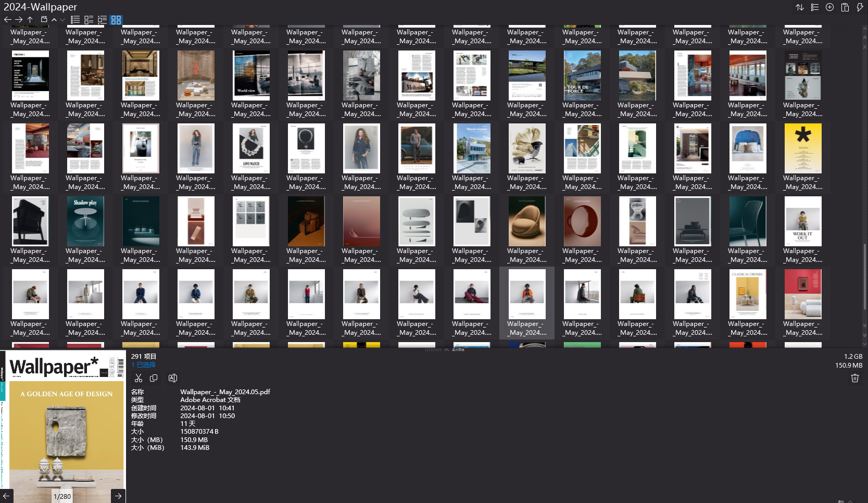868x503 pixels.
Task: Click the '1 已选择' selection link
Action: coord(143,364)
